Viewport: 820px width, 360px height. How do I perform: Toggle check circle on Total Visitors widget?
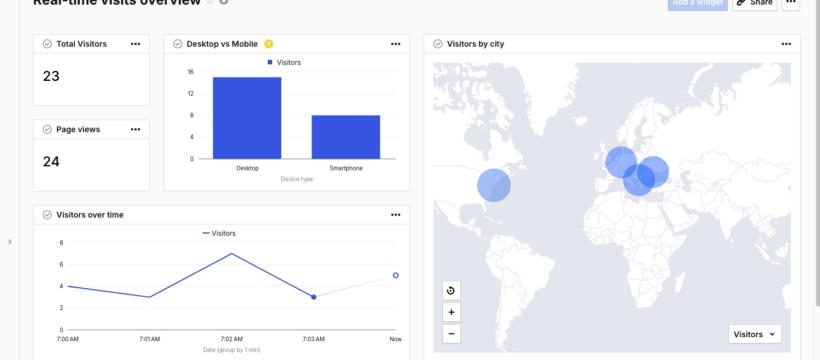(47, 44)
